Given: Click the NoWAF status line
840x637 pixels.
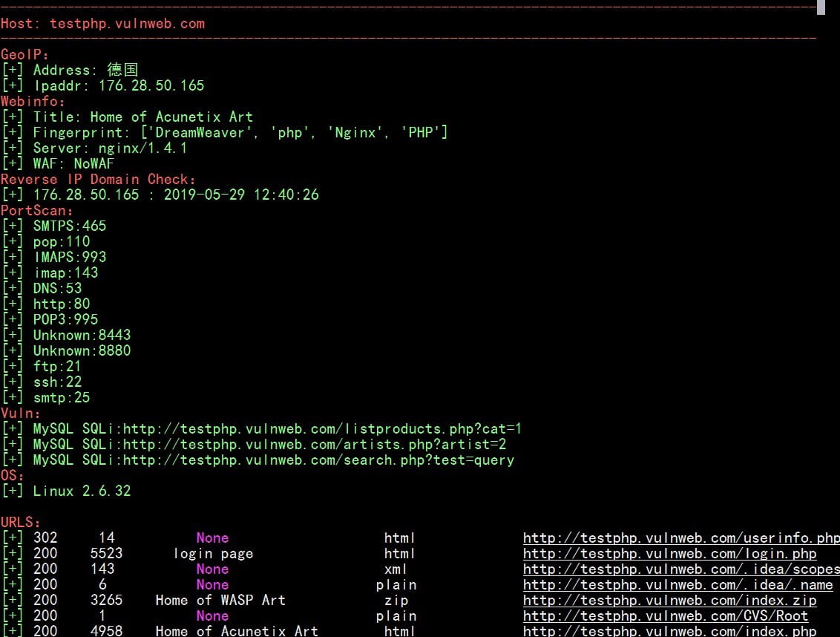Looking at the screenshot, I should pos(67,163).
